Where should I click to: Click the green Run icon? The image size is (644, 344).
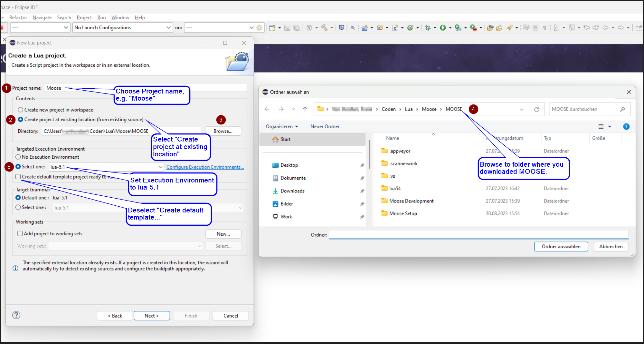point(443,28)
